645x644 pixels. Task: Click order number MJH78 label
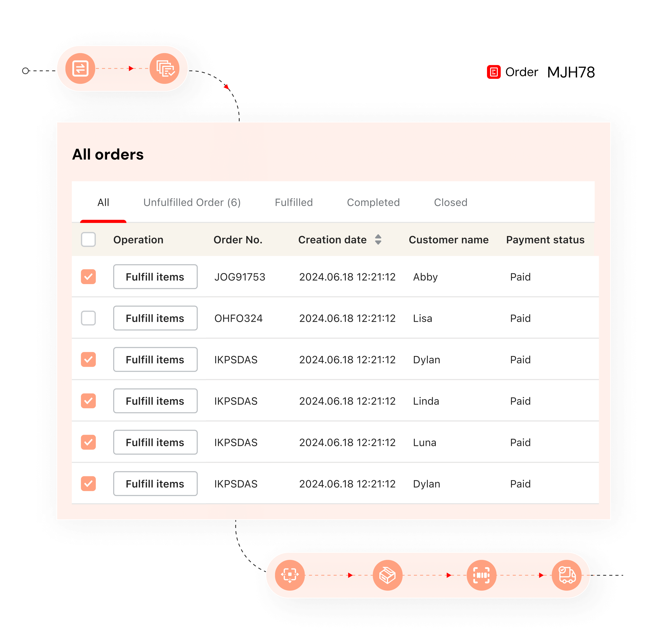pyautogui.click(x=571, y=72)
